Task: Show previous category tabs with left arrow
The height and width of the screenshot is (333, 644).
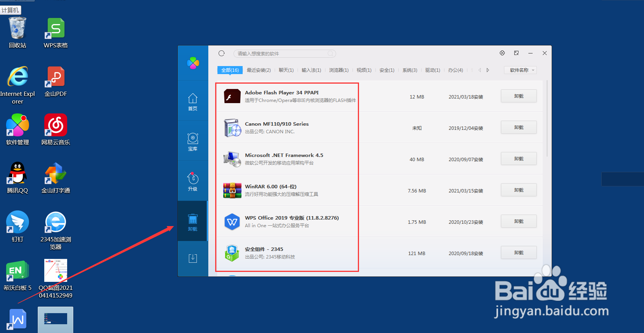Action: click(480, 70)
